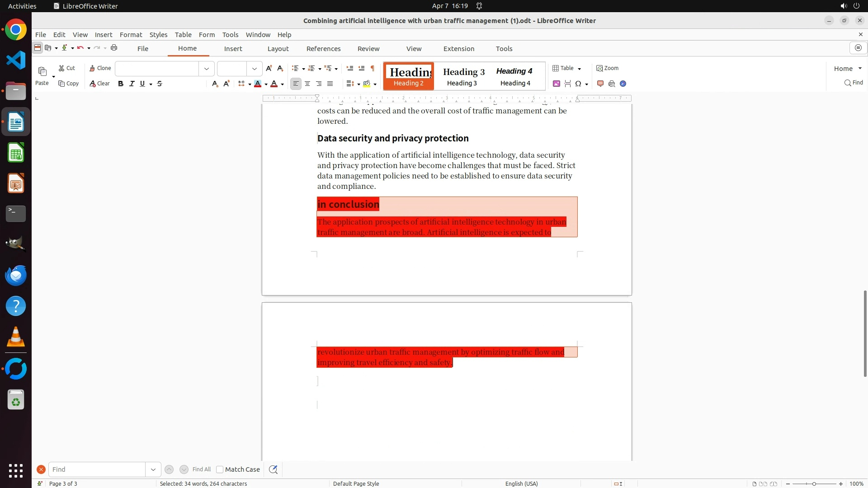Open the font name dropdown

click(x=207, y=69)
